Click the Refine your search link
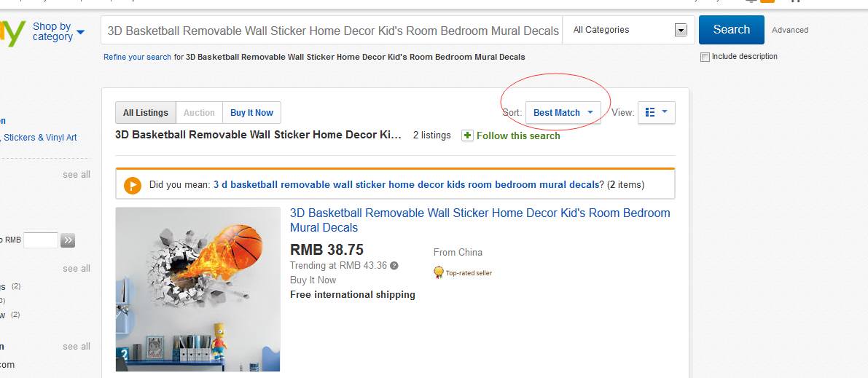 137,57
